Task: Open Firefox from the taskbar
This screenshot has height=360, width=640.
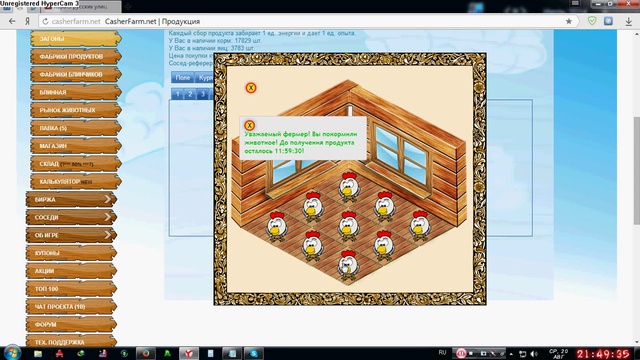Action: point(145,353)
